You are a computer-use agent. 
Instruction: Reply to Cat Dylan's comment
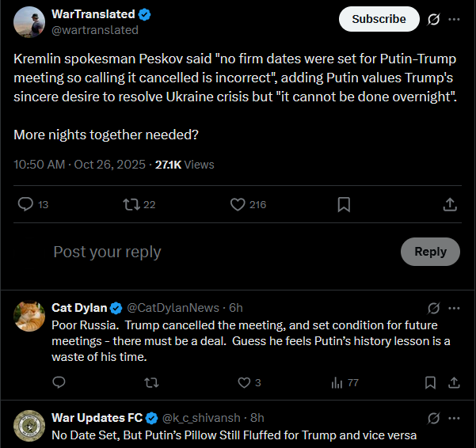tap(59, 382)
